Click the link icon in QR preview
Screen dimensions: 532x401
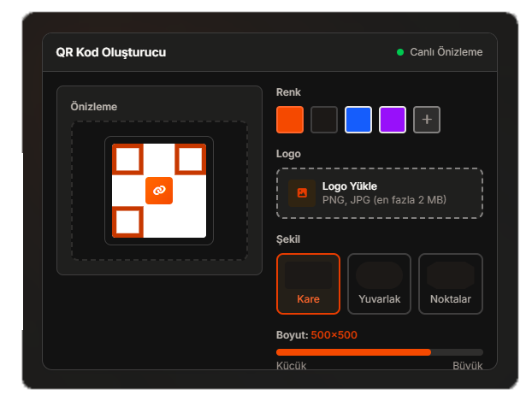click(x=159, y=191)
